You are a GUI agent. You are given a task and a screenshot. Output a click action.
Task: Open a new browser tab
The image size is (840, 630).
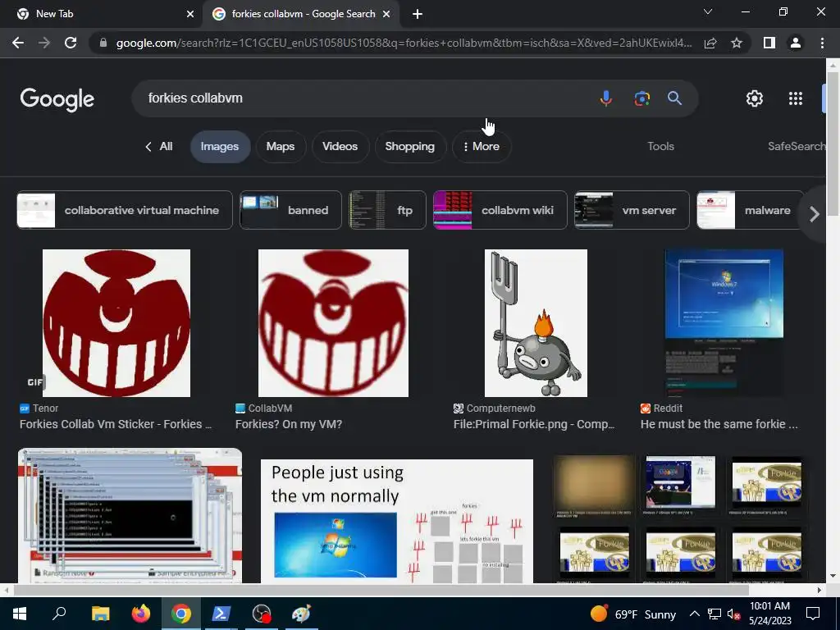418,14
